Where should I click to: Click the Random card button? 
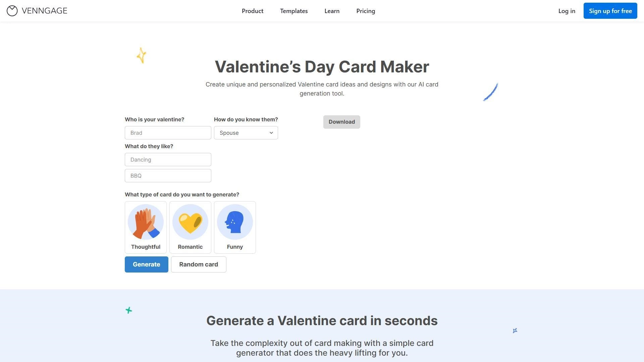click(199, 264)
